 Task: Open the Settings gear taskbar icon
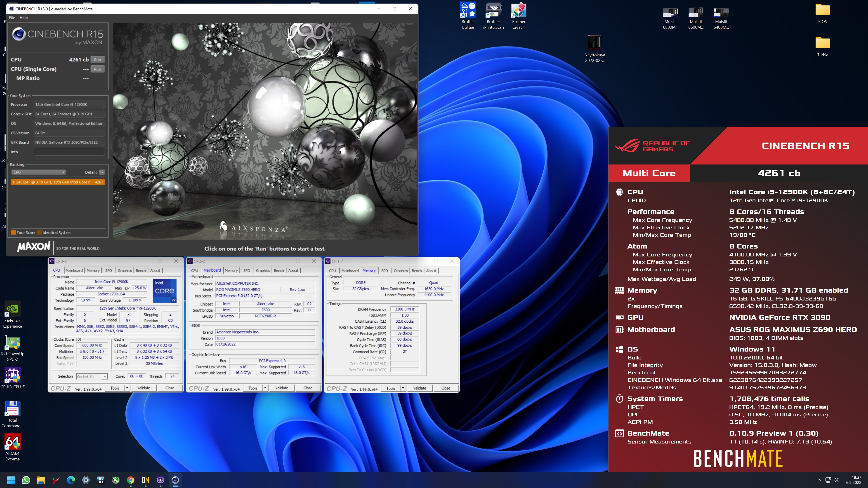86,480
